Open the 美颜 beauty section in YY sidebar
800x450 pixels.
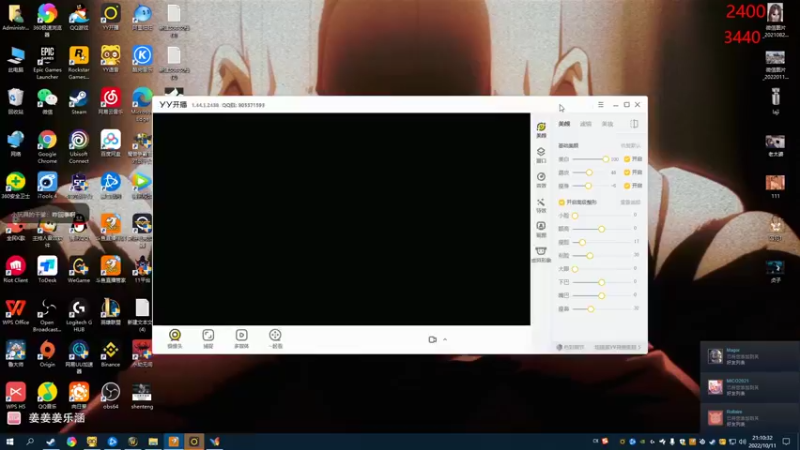pos(541,130)
